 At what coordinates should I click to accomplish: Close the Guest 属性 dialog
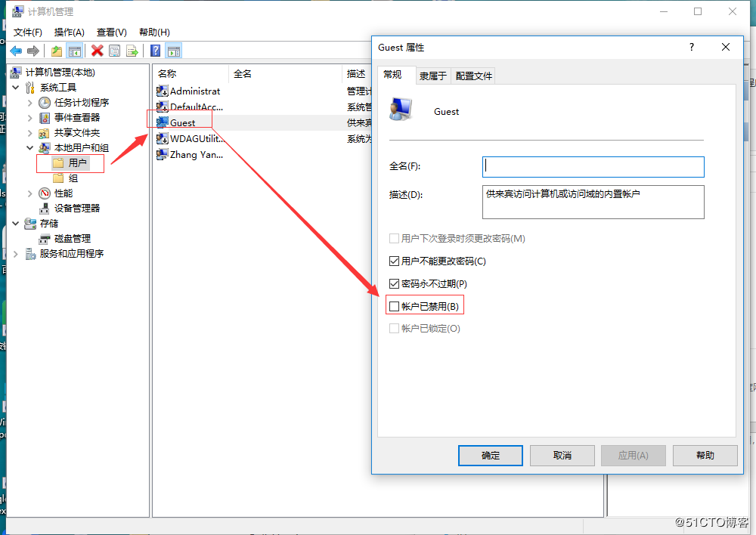pos(725,47)
